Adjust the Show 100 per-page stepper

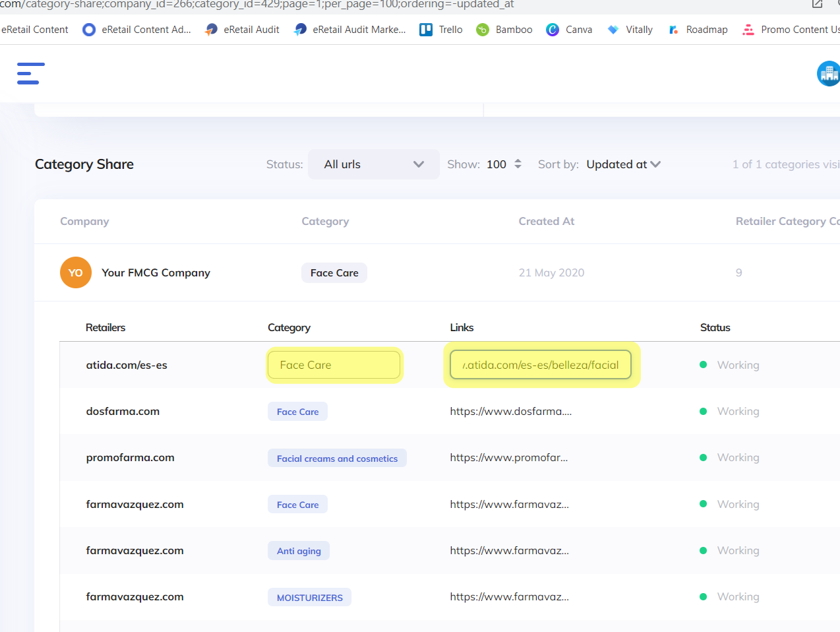(x=518, y=164)
